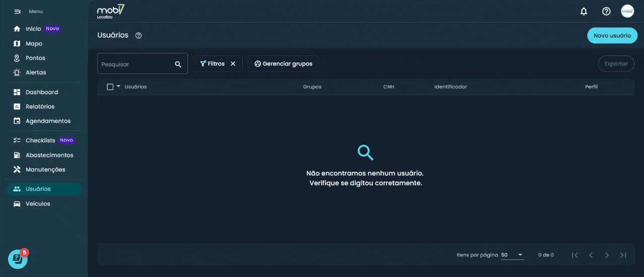644x277 pixels.
Task: Navigate to Veículos in the sidebar
Action: (x=38, y=204)
